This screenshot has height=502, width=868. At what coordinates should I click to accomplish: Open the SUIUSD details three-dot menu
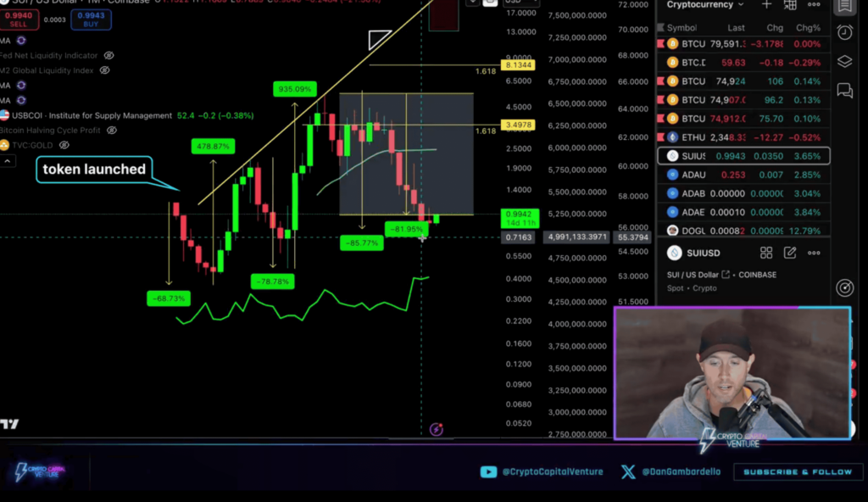(x=814, y=254)
